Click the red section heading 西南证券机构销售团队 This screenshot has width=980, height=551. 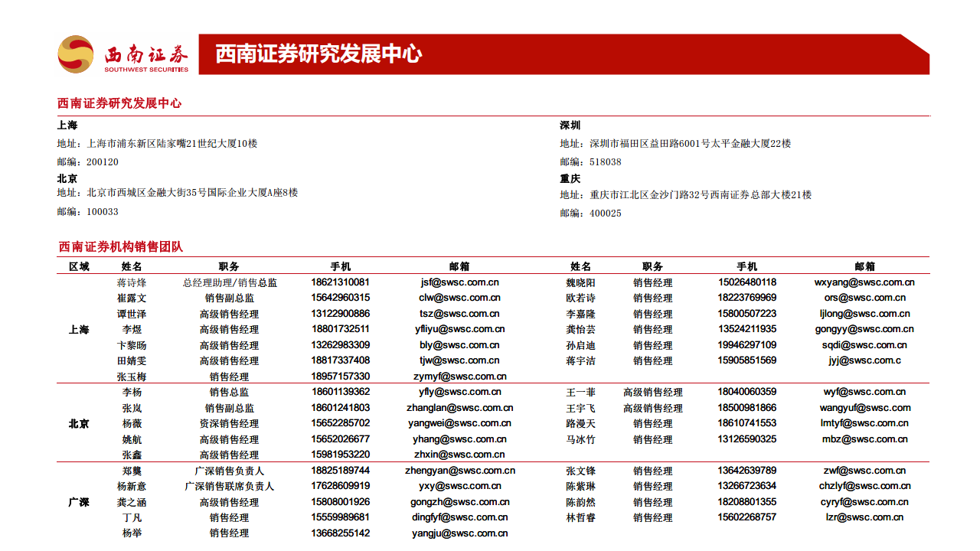tap(121, 246)
